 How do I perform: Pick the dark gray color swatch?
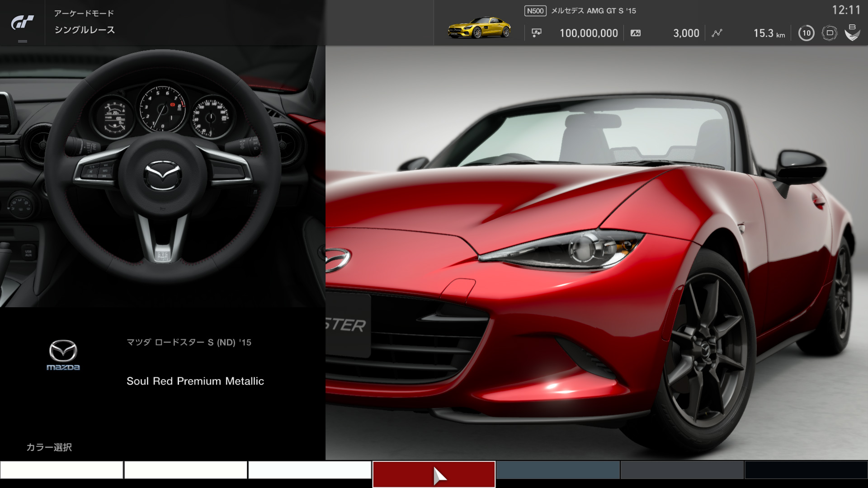click(682, 470)
